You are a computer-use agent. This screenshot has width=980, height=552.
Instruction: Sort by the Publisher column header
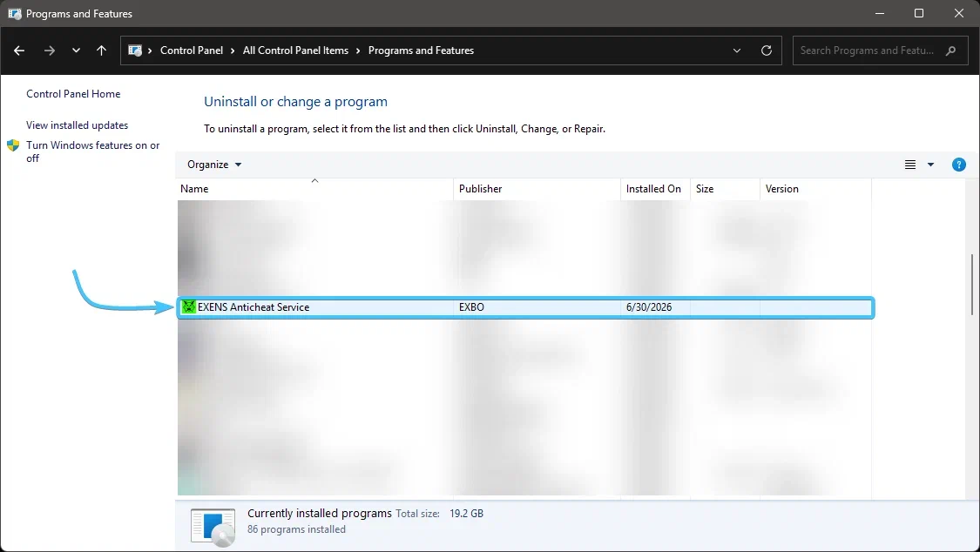tap(537, 189)
